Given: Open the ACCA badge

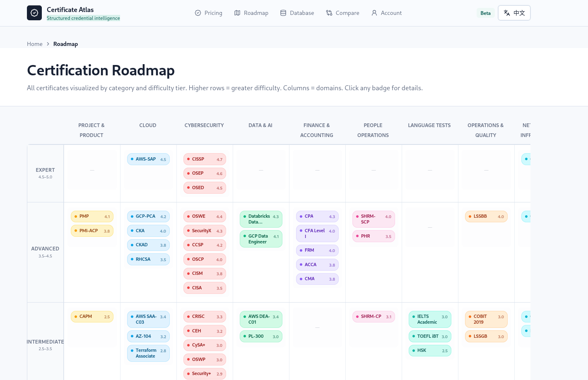Looking at the screenshot, I should [x=317, y=265].
